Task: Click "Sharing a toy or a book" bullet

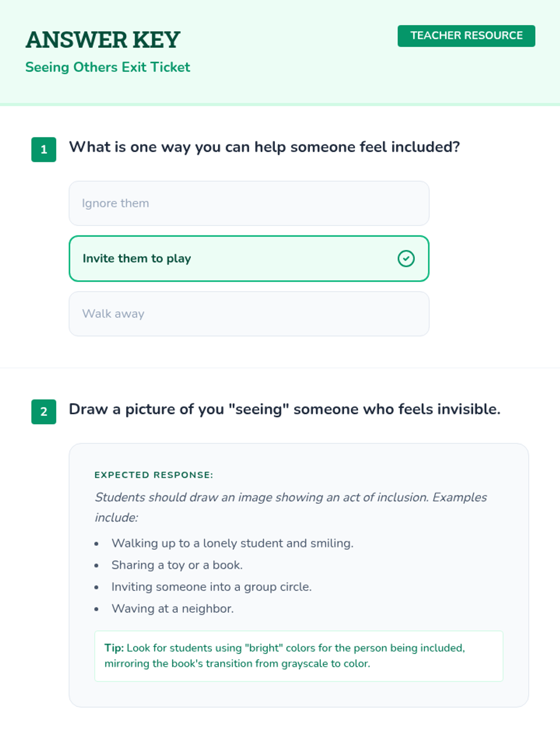Action: (x=177, y=565)
